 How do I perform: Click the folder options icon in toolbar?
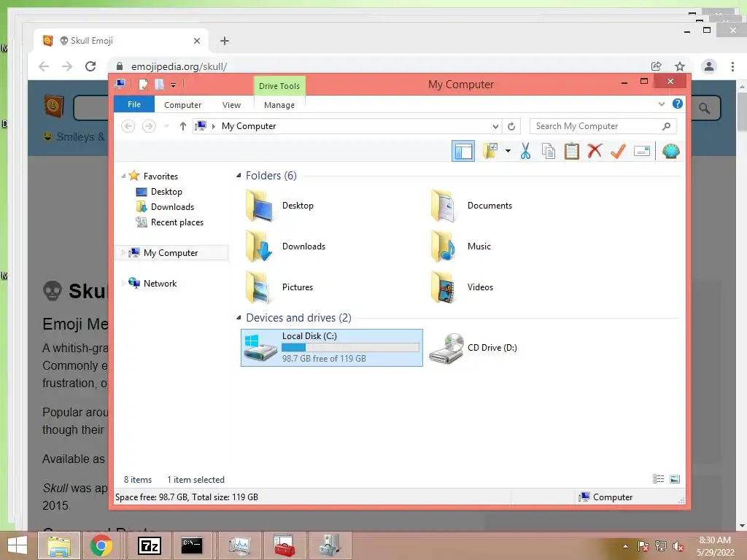click(490, 152)
